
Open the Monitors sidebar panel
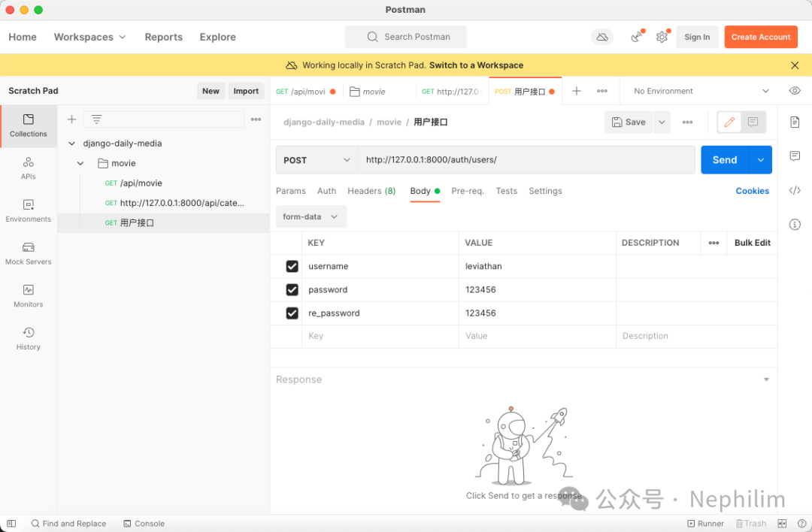click(29, 296)
